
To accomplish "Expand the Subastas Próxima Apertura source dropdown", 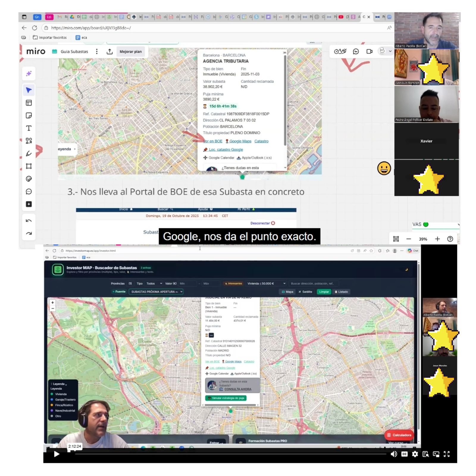I will (x=156, y=292).
